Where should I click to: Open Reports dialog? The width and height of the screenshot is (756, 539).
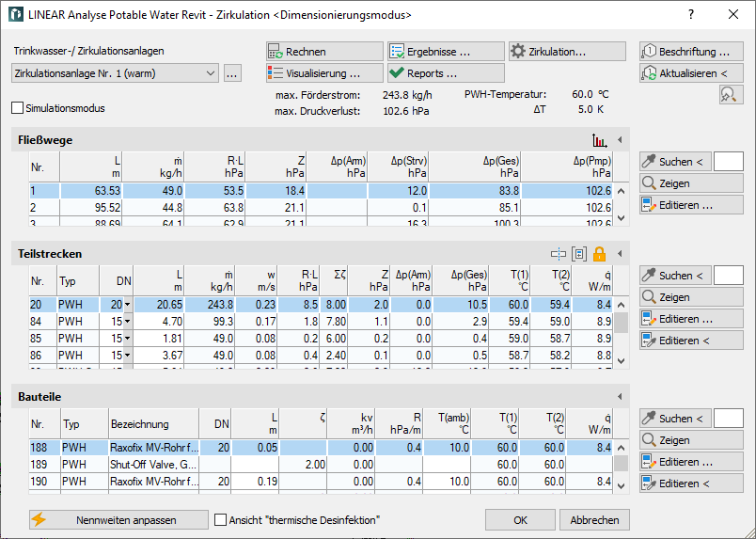point(446,72)
